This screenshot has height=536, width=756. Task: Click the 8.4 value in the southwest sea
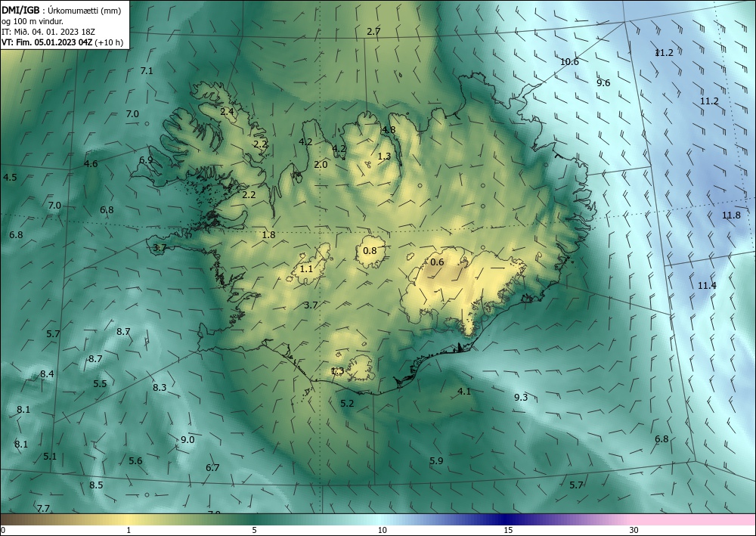point(47,373)
